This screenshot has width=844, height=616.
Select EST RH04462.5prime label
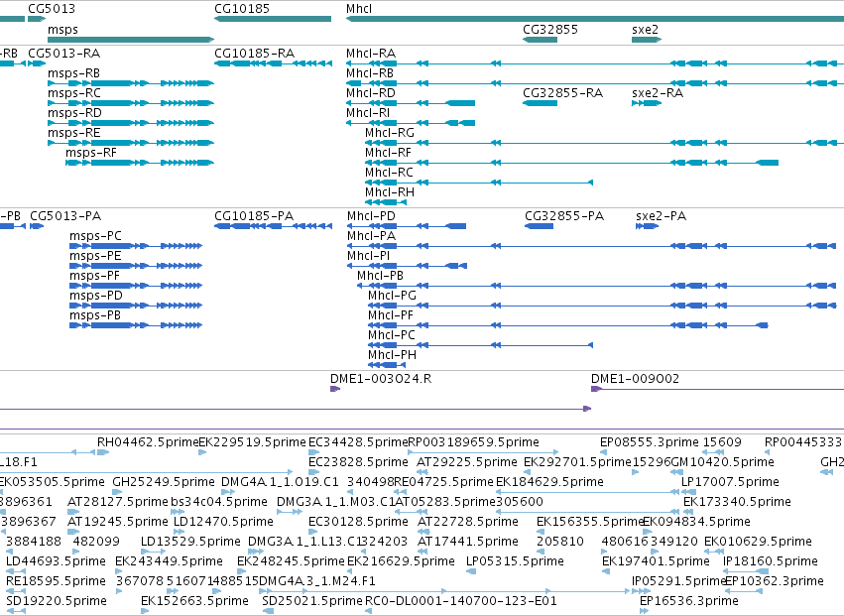click(148, 442)
